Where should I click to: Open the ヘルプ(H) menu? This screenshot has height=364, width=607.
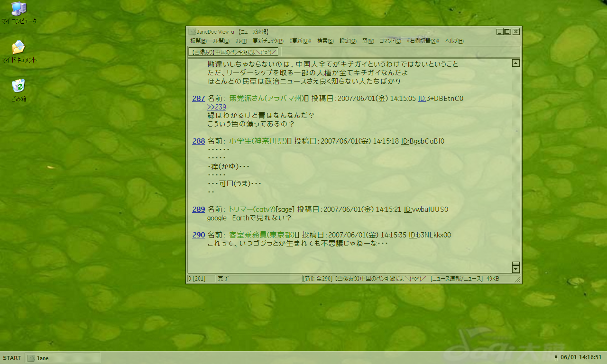coord(454,41)
